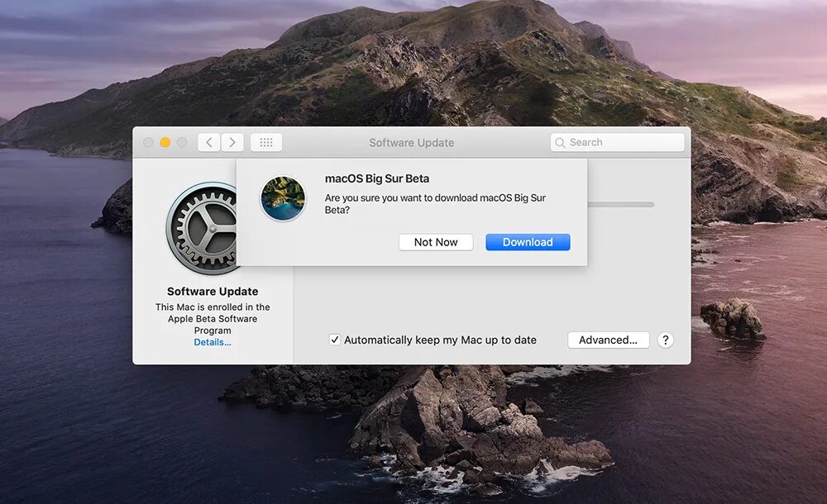Go back with the left arrow
This screenshot has height=504, width=827.
pyautogui.click(x=209, y=142)
